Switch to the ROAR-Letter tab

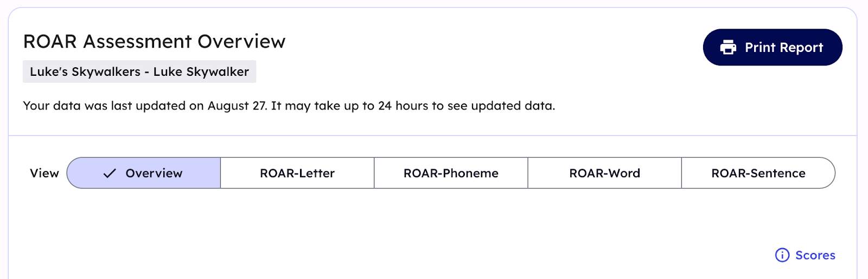[x=297, y=173]
